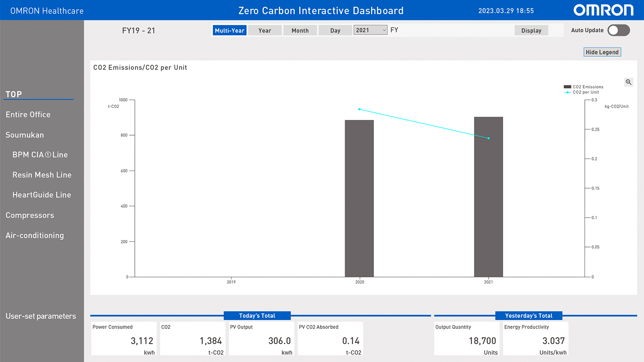Click the Hide Legend button
The image size is (644, 362).
[602, 52]
